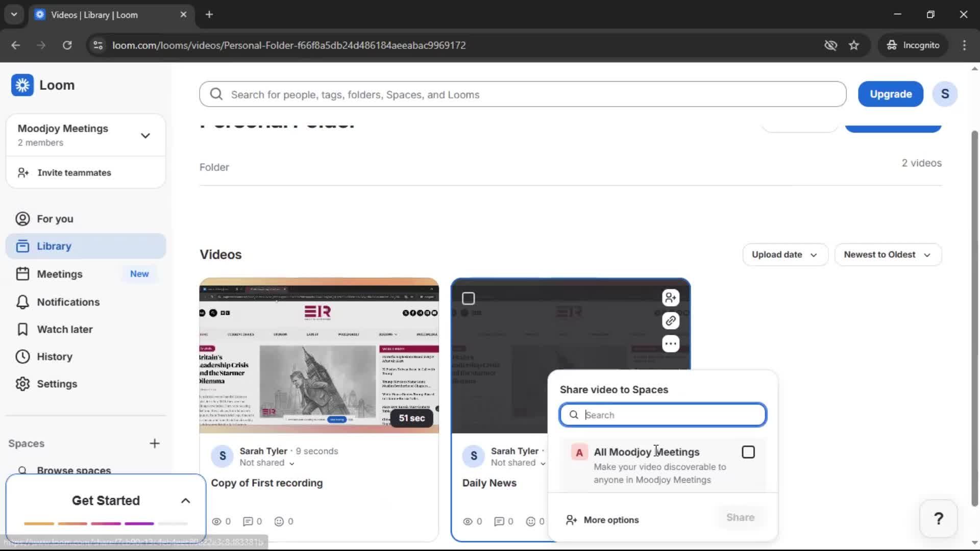
Task: Collapse the Get Started progress panel
Action: point(185,500)
